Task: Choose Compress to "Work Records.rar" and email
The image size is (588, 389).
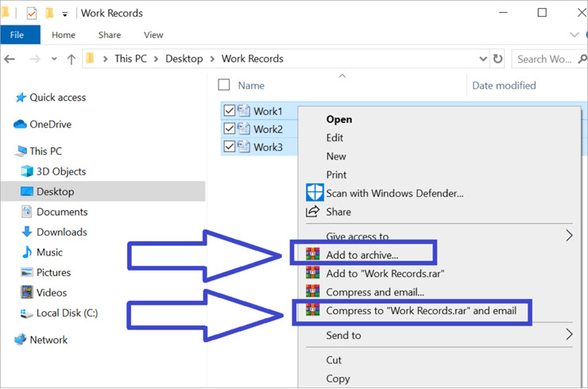Action: (x=421, y=310)
